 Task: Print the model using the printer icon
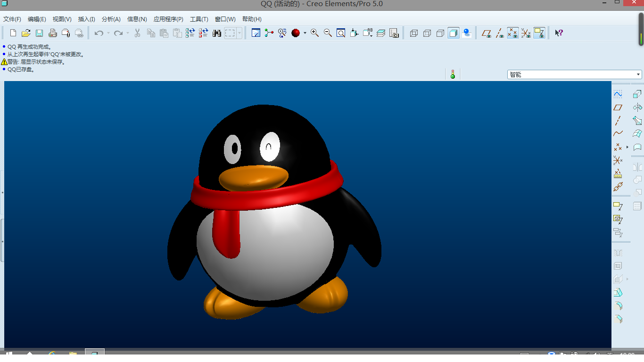click(53, 33)
